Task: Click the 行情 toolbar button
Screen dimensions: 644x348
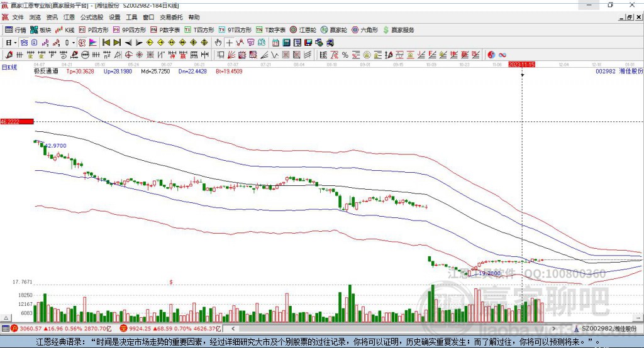Action: (x=15, y=30)
